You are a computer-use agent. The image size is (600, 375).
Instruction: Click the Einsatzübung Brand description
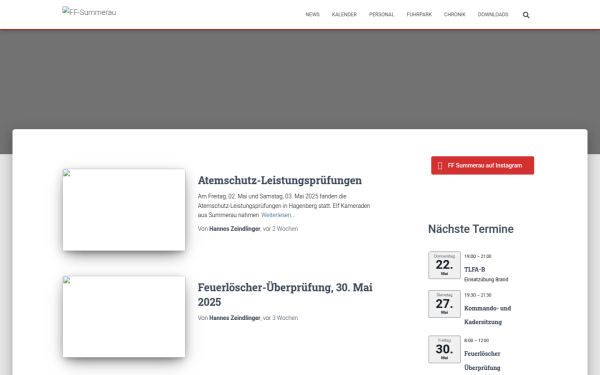point(486,280)
